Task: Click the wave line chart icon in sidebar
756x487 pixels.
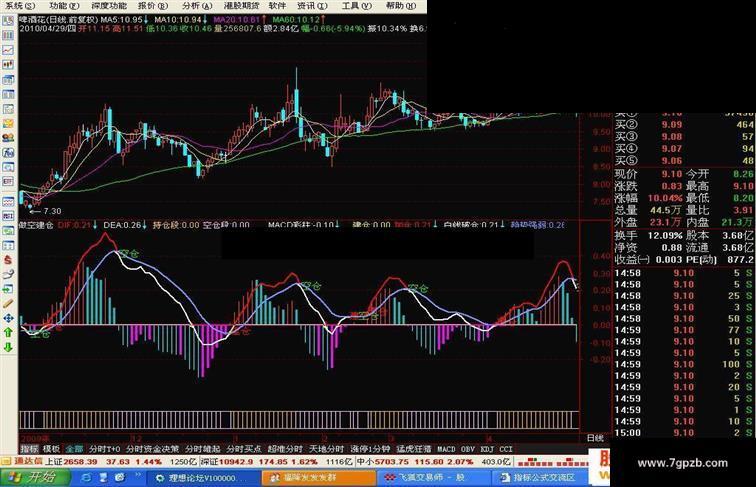Action: (8, 202)
